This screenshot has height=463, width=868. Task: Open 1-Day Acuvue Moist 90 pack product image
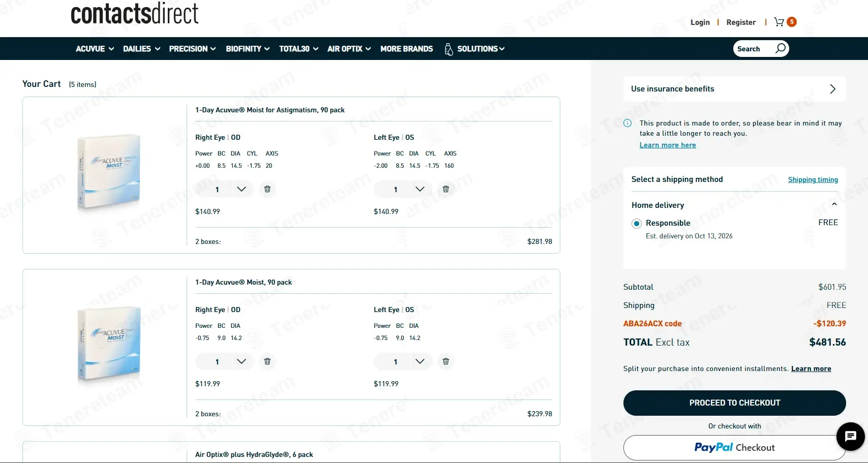coord(108,344)
